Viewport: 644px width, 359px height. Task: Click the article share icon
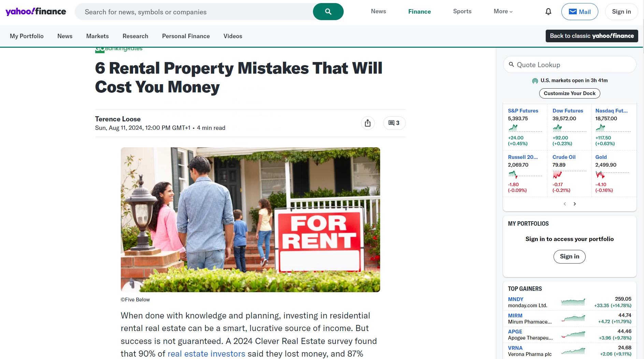(x=368, y=123)
